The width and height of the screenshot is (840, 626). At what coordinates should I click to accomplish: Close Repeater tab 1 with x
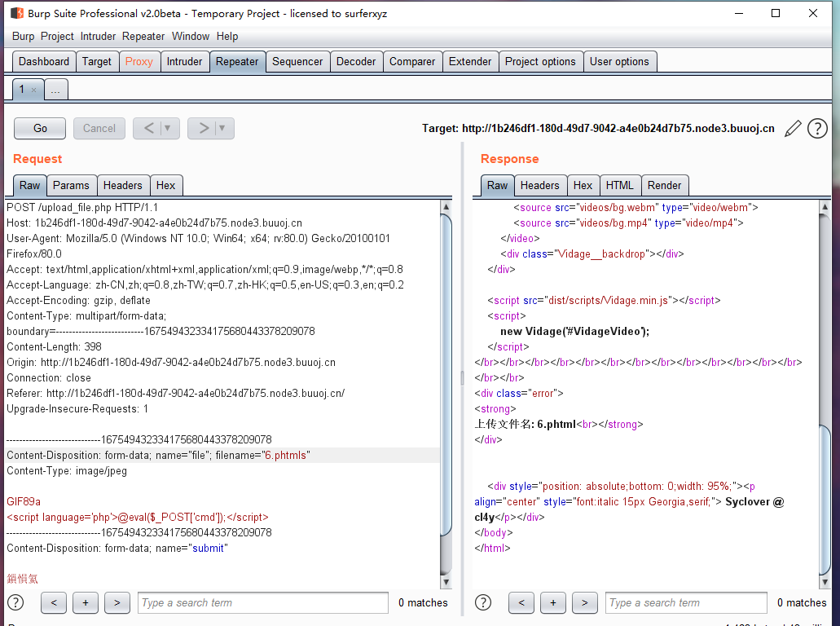(33, 90)
